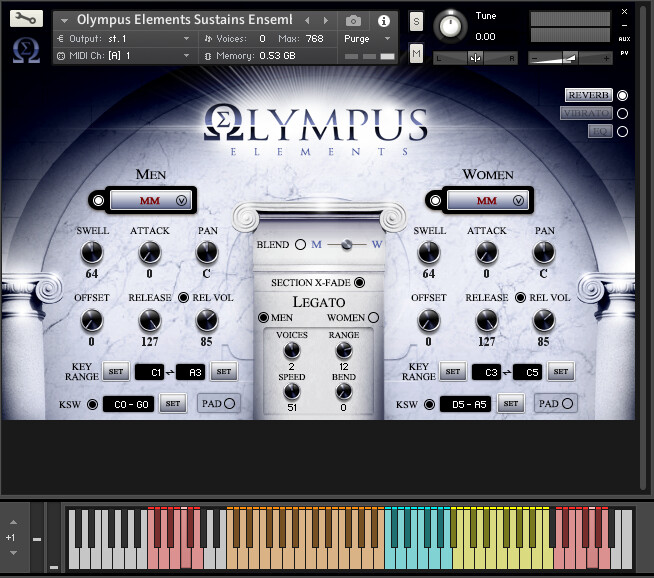
Task: Click the Legato BEND knob
Action: coord(344,391)
